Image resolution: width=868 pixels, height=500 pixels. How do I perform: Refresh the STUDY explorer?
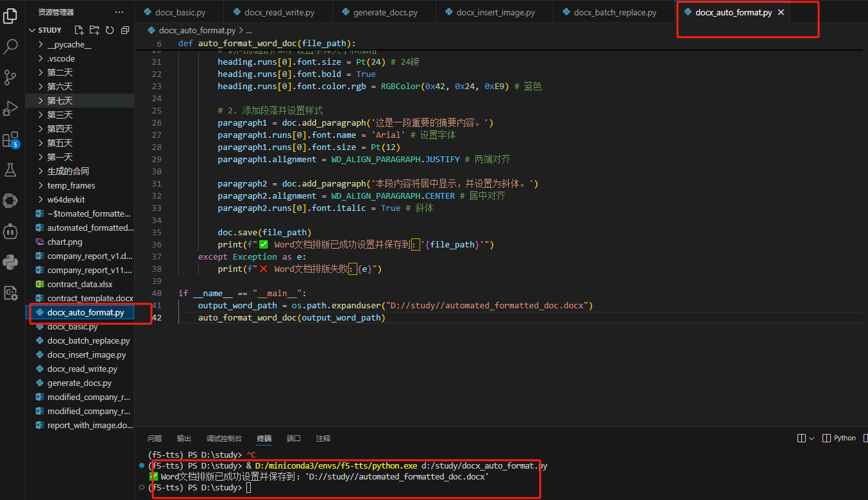pyautogui.click(x=110, y=30)
